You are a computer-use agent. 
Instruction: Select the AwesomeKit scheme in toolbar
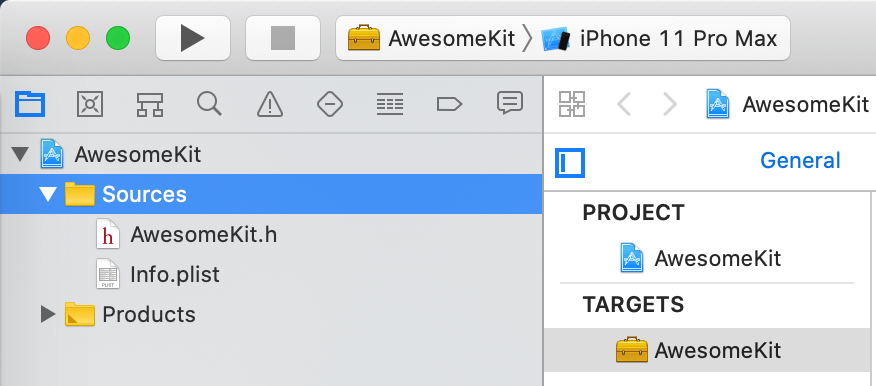click(x=431, y=39)
